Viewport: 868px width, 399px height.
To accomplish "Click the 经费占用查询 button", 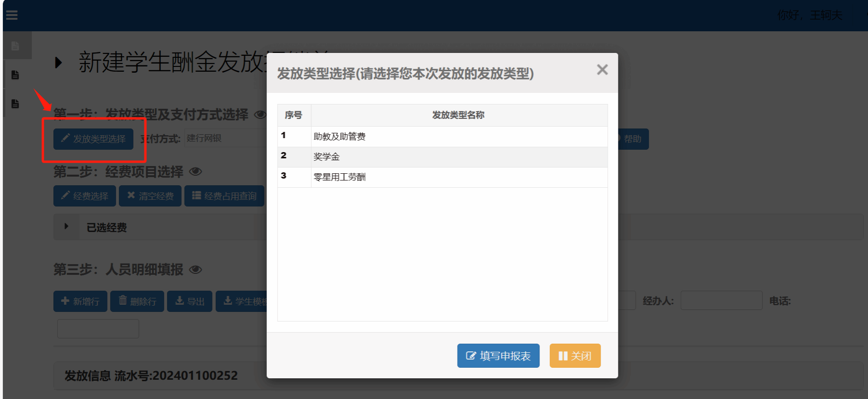I will point(224,196).
